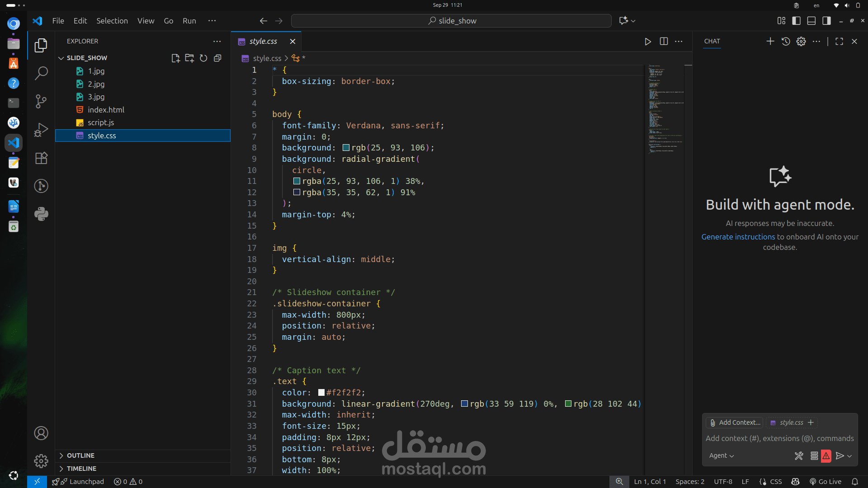Click the New File icon in explorer
This screenshot has height=488, width=868.
pyautogui.click(x=175, y=58)
